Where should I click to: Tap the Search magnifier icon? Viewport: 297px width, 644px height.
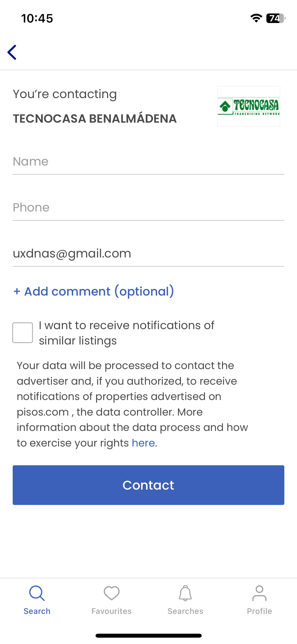coord(37,593)
